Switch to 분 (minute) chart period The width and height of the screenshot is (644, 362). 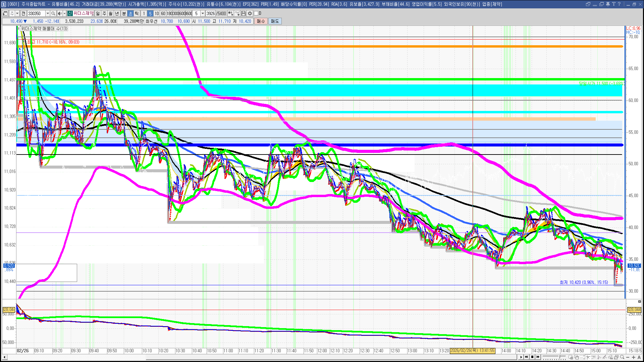(124, 13)
